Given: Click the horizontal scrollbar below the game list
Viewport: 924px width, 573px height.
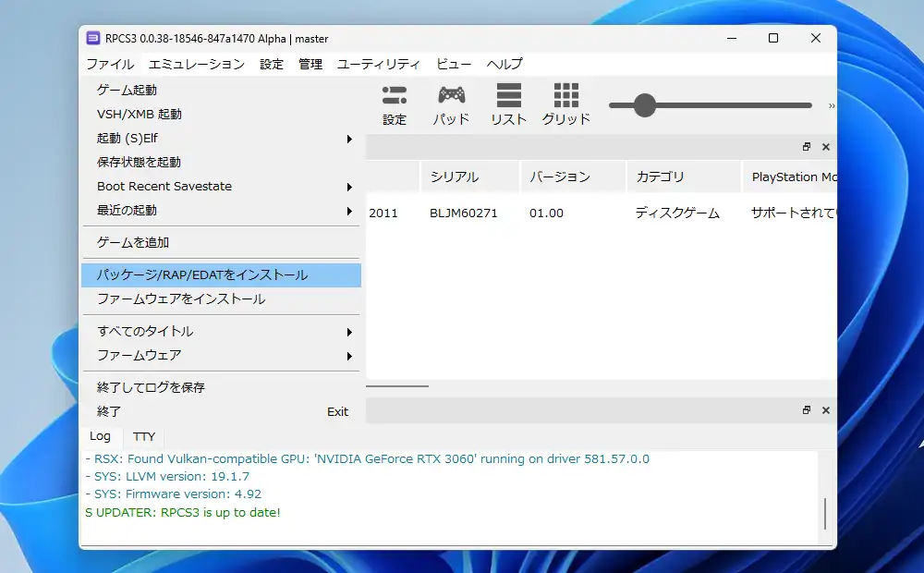Looking at the screenshot, I should click(399, 386).
